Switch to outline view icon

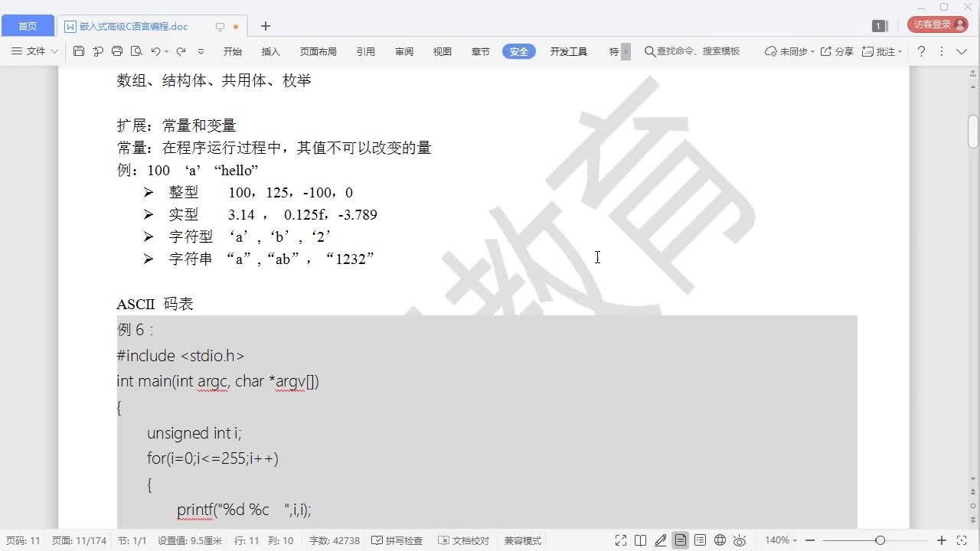(x=700, y=540)
